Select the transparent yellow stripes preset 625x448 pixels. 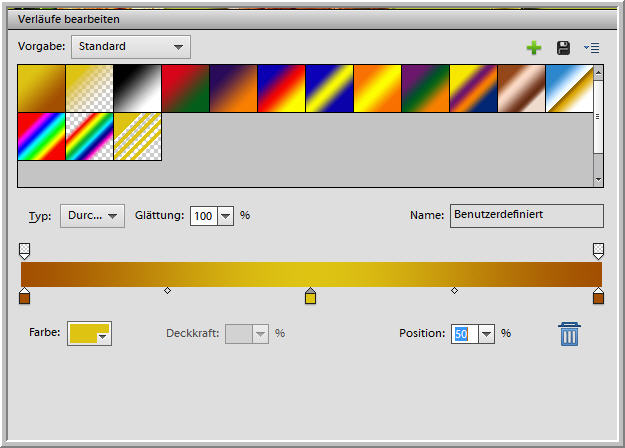(x=138, y=136)
